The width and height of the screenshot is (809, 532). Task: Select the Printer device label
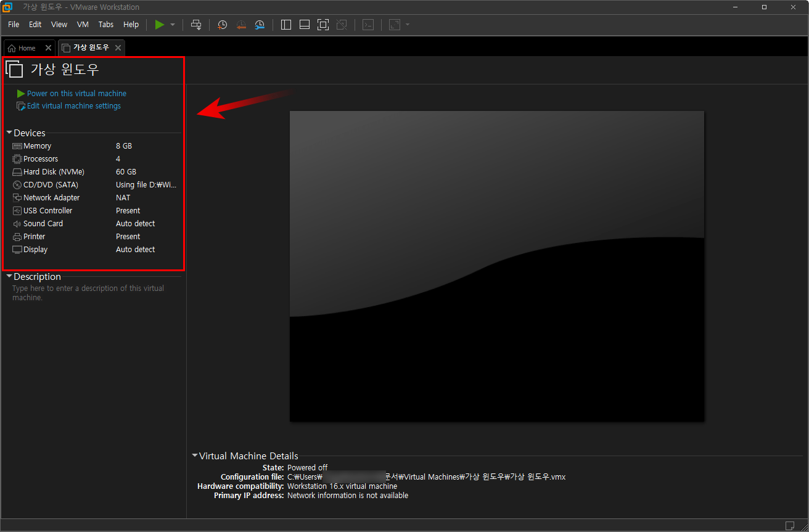(x=35, y=237)
